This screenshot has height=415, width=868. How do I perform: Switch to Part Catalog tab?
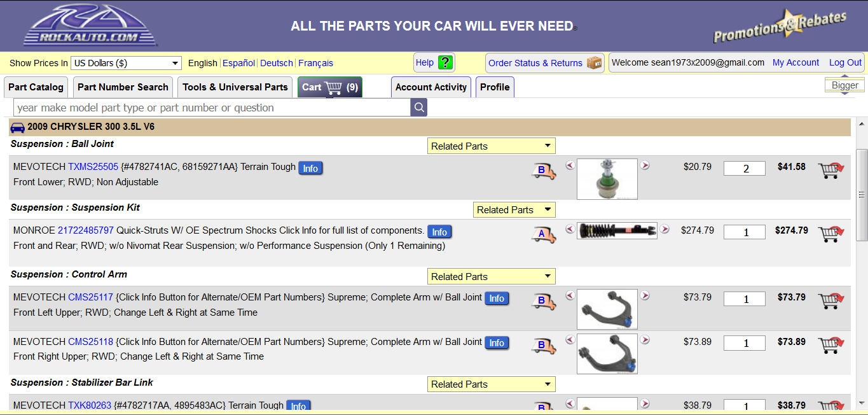(36, 87)
